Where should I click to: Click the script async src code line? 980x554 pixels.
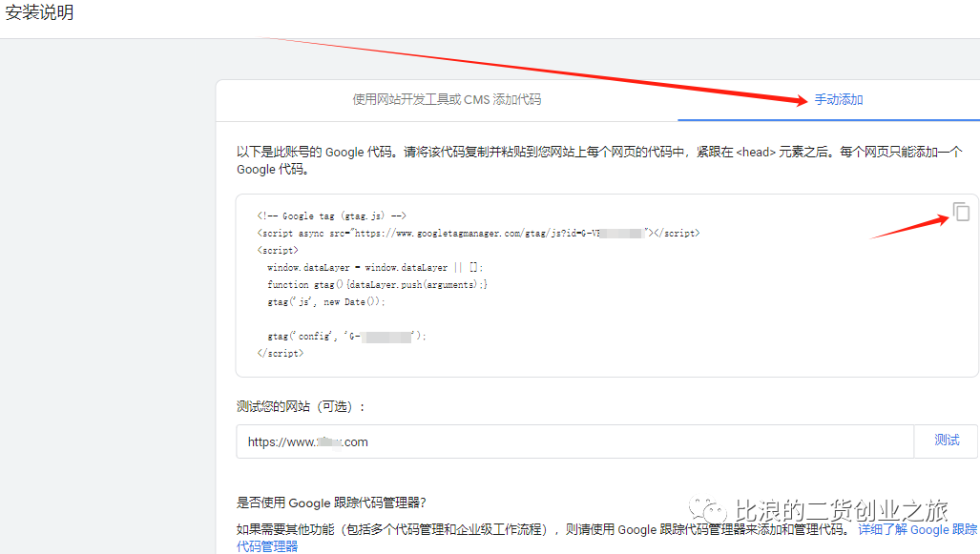point(478,233)
